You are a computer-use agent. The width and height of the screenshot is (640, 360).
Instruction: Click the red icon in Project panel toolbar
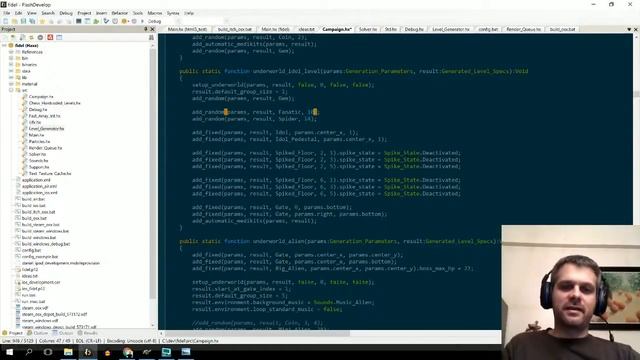click(50, 37)
